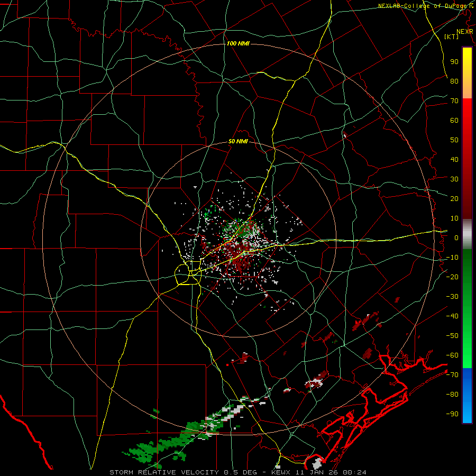Click the "-60" velocity scale value
Image resolution: width=476 pixels, height=476 pixels.
pyautogui.click(x=452, y=355)
